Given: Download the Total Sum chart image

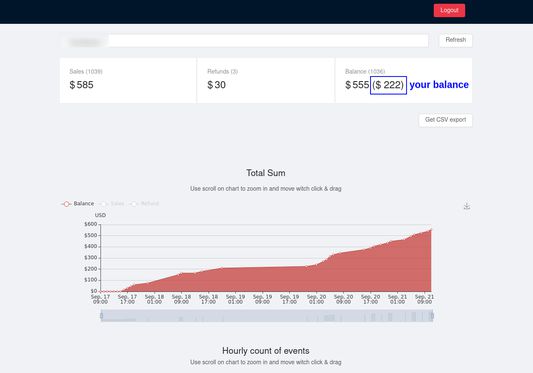Looking at the screenshot, I should pyautogui.click(x=467, y=206).
